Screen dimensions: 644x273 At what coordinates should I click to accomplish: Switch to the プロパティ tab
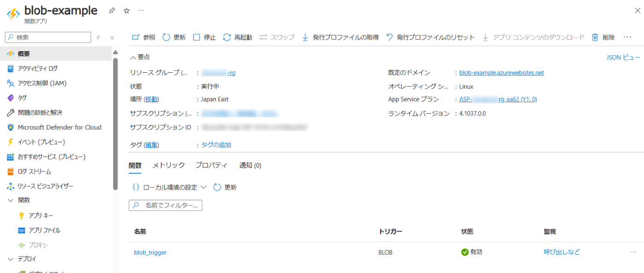pos(212,165)
